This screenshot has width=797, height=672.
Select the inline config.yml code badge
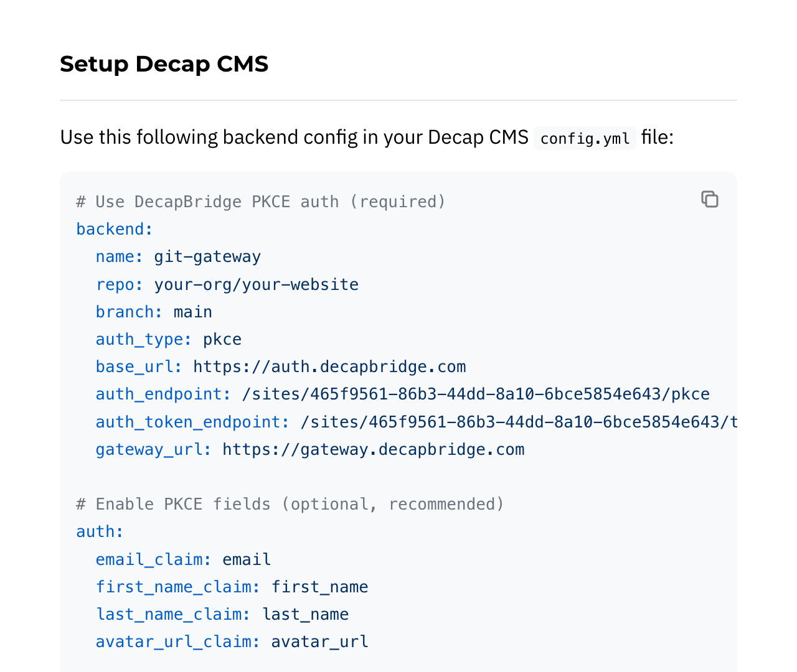[584, 138]
